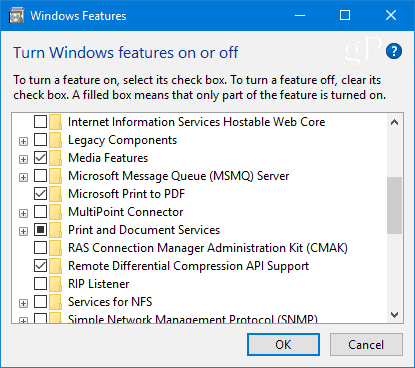Check the RIP Listener checkbox
The width and height of the screenshot is (415, 368).
coord(40,284)
